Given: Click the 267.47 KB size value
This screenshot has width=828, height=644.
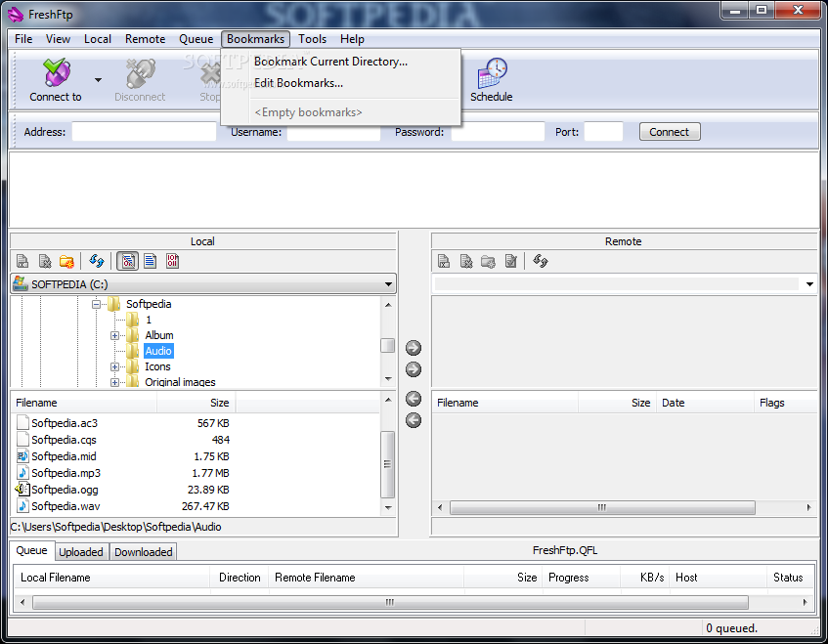Looking at the screenshot, I should (205, 506).
